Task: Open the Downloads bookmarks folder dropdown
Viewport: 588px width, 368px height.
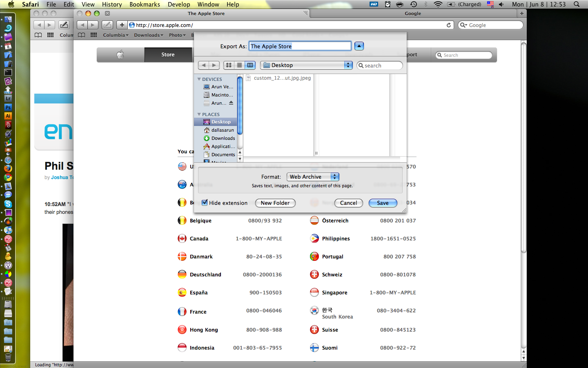Action: tap(149, 35)
